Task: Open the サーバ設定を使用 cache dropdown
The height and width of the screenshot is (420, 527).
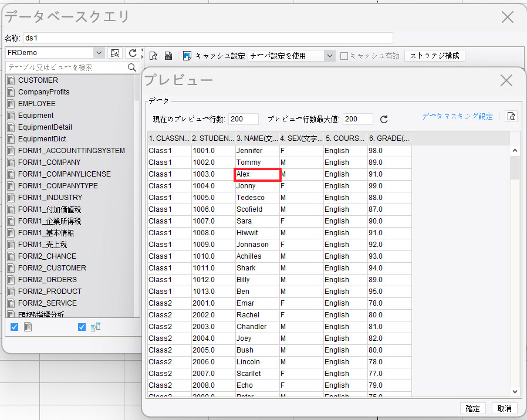Action: click(x=330, y=56)
